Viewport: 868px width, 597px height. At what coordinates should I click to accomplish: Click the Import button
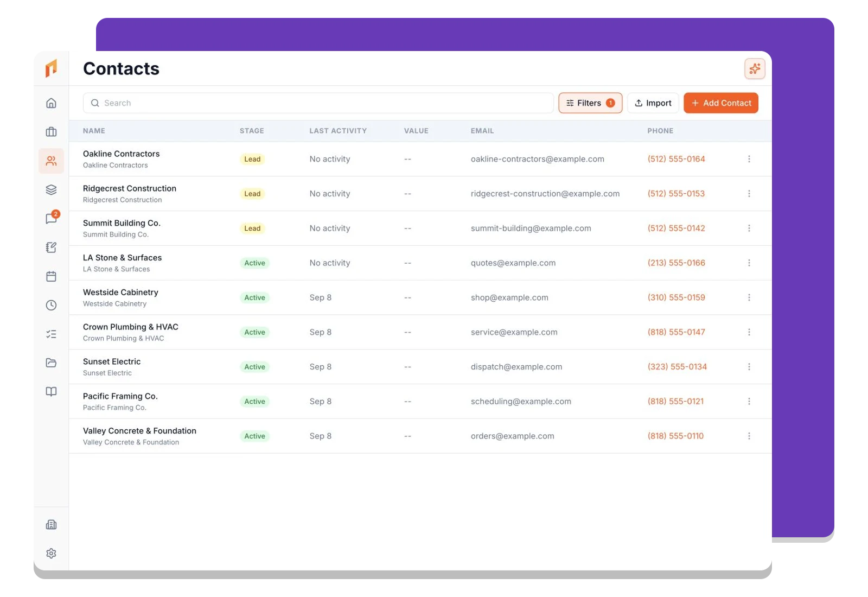[x=653, y=103]
